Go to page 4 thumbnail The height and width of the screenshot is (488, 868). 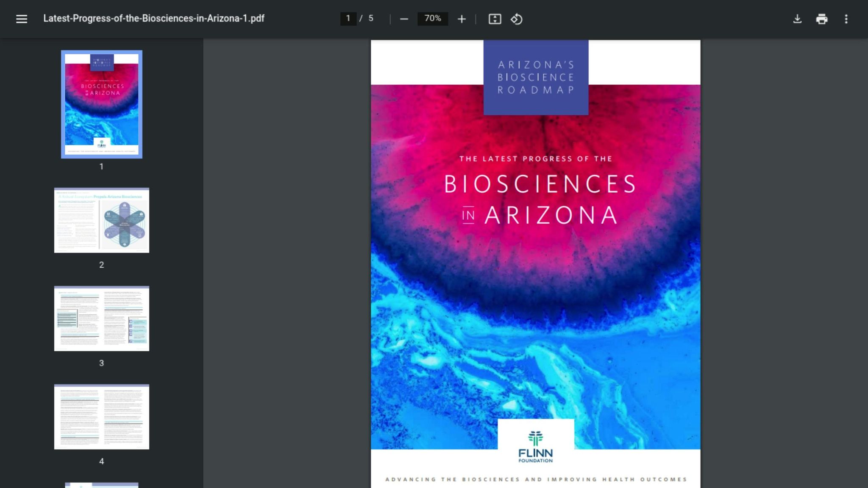coord(102,417)
